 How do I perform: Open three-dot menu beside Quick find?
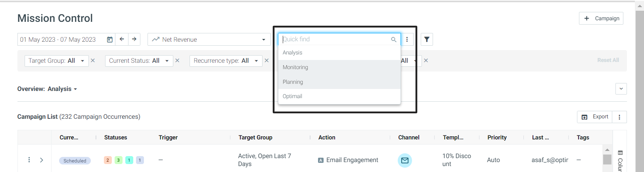click(407, 39)
